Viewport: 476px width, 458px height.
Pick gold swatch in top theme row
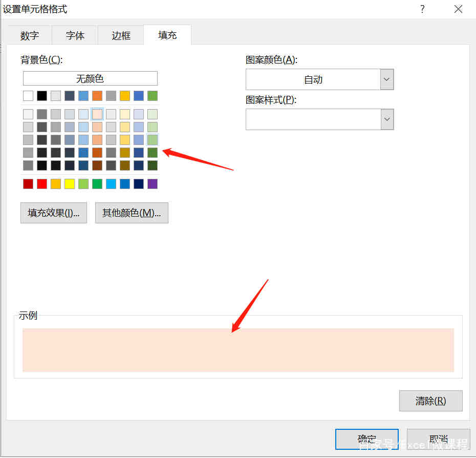point(125,96)
